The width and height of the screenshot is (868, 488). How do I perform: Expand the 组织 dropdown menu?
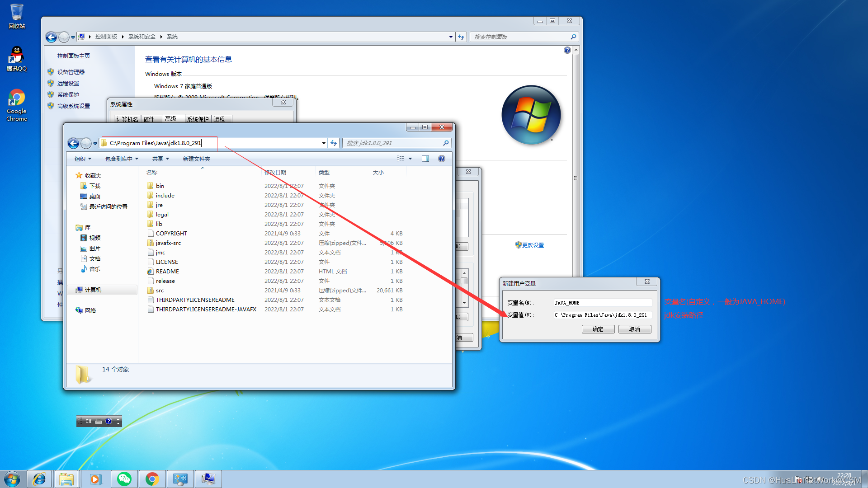tap(83, 159)
